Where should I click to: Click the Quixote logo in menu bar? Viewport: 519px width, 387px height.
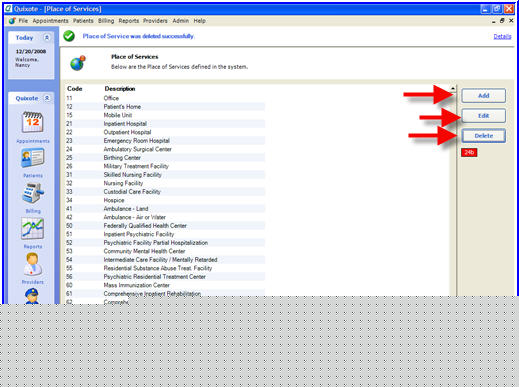[x=12, y=21]
